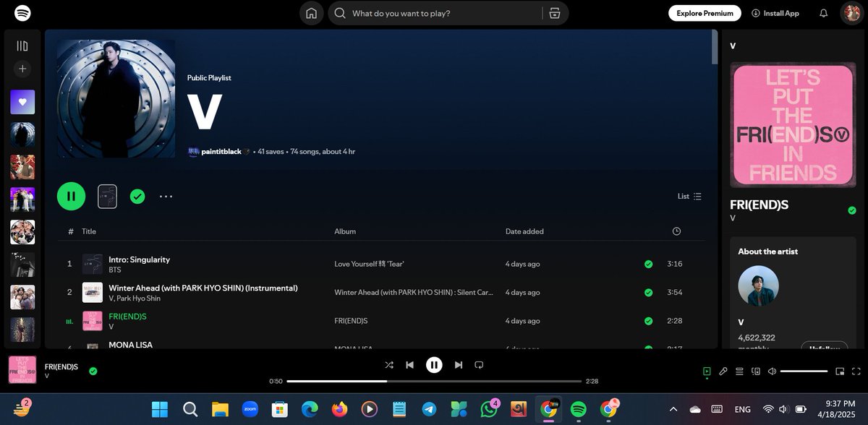This screenshot has height=425, width=868.
Task: Click the Explore Premium button
Action: click(x=705, y=13)
